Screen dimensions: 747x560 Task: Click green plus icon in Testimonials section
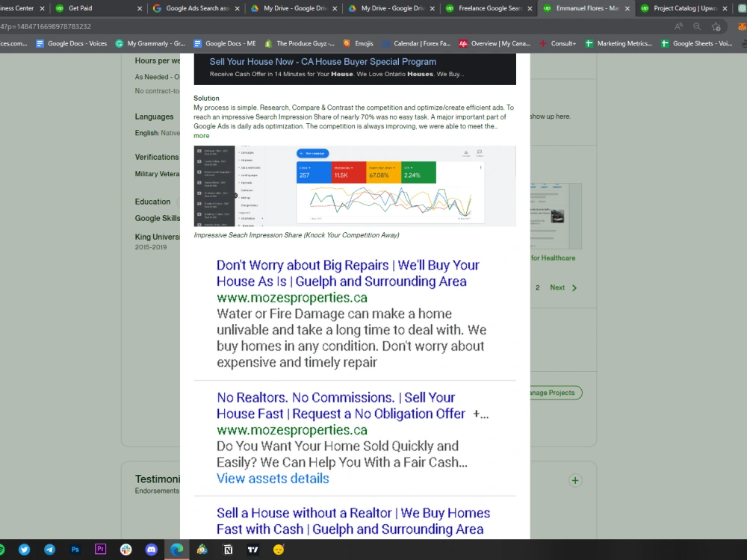[575, 480]
